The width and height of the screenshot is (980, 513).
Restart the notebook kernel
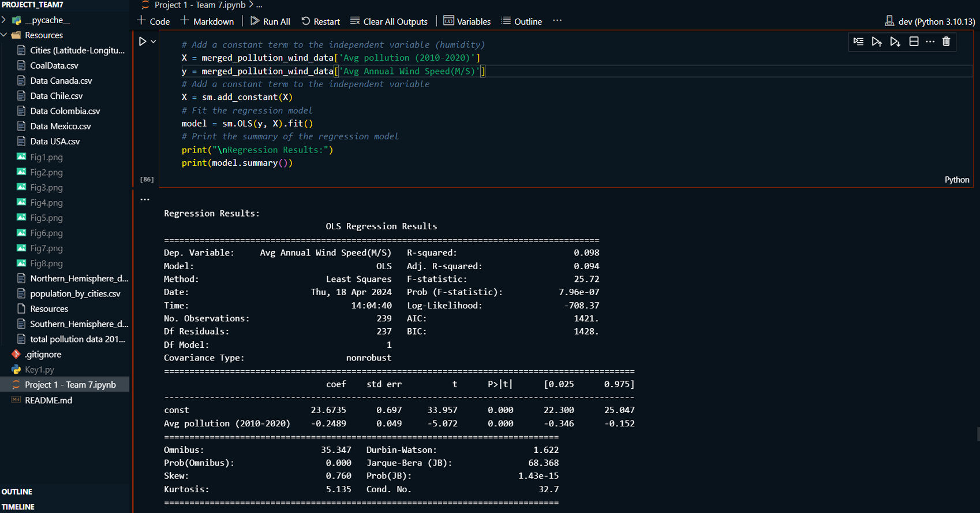[x=320, y=21]
